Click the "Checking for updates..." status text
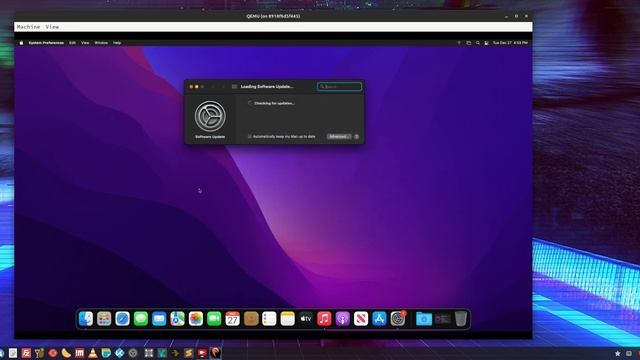 tap(275, 103)
